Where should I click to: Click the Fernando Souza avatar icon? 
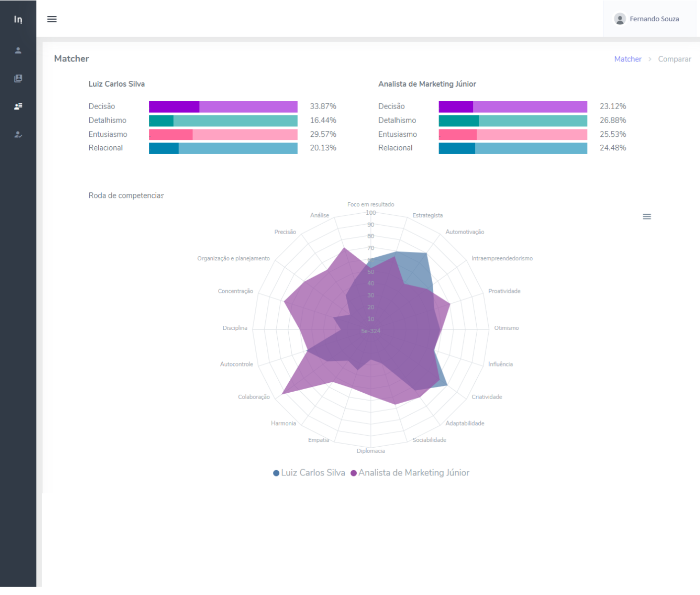click(620, 19)
